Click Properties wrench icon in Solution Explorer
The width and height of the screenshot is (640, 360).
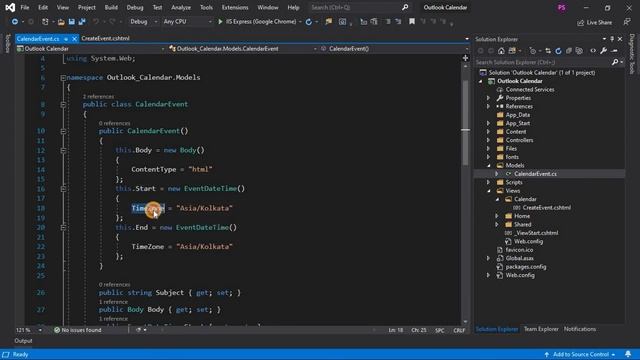coord(603,51)
